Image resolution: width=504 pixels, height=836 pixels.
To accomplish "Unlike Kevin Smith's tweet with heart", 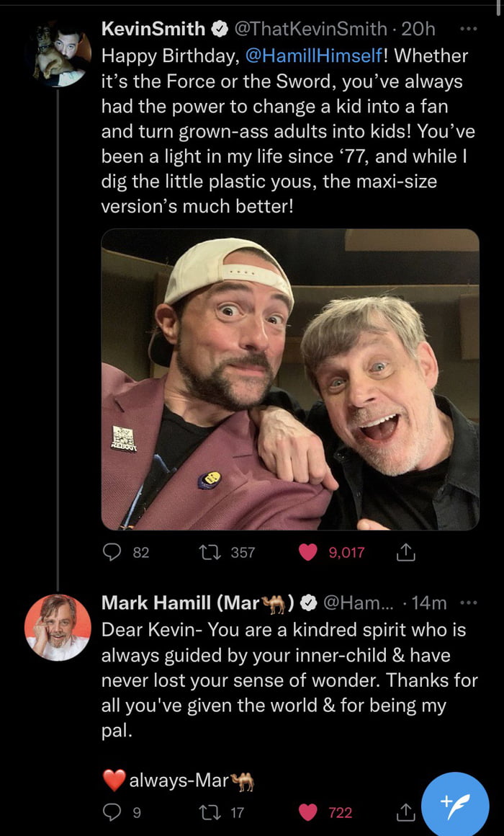I will point(308,552).
